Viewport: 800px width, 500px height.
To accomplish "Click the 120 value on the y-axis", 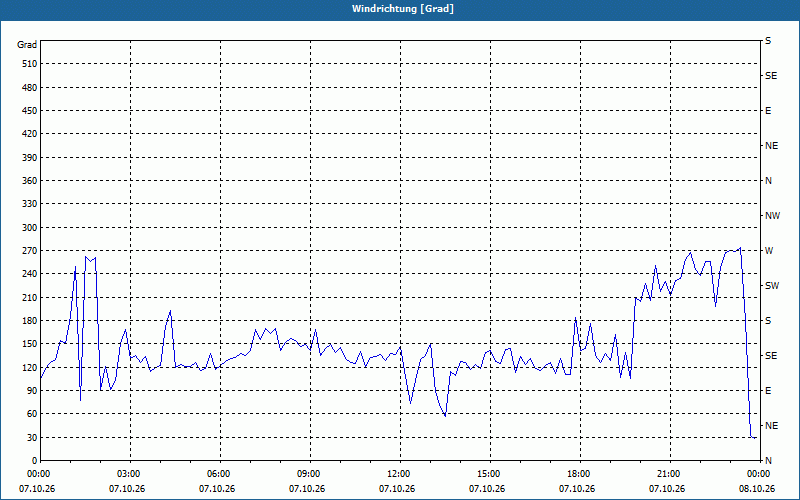I will tap(31, 367).
